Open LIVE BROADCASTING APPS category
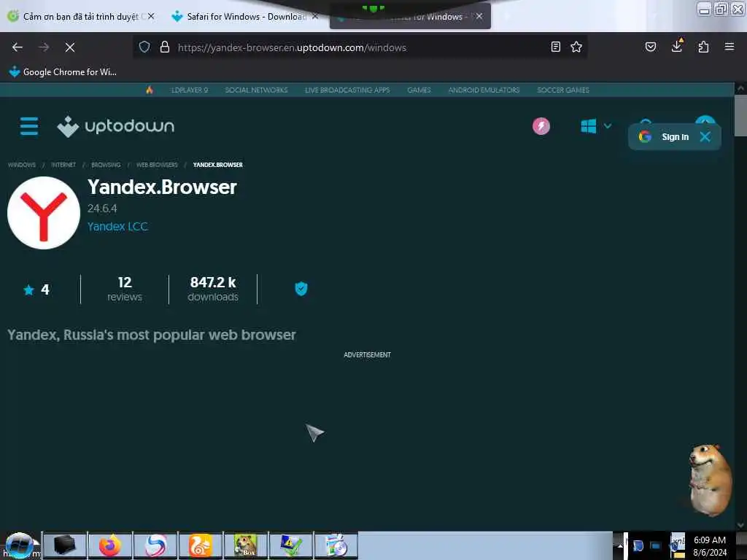The image size is (747, 560). point(347,90)
